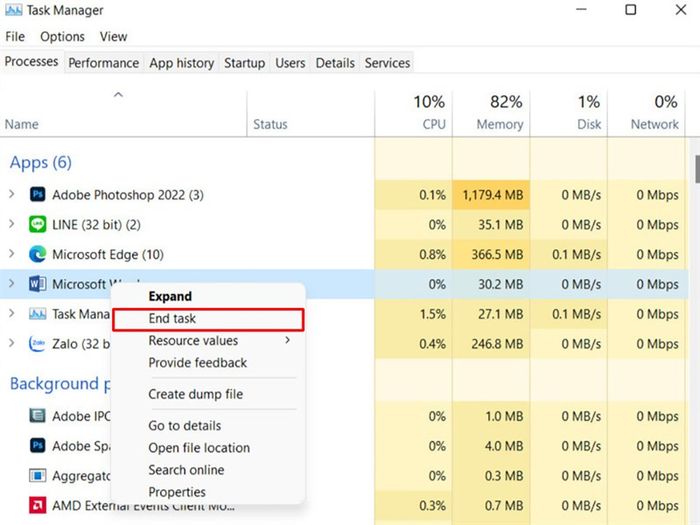700x525 pixels.
Task: Choose End task in the context menu
Action: [208, 319]
